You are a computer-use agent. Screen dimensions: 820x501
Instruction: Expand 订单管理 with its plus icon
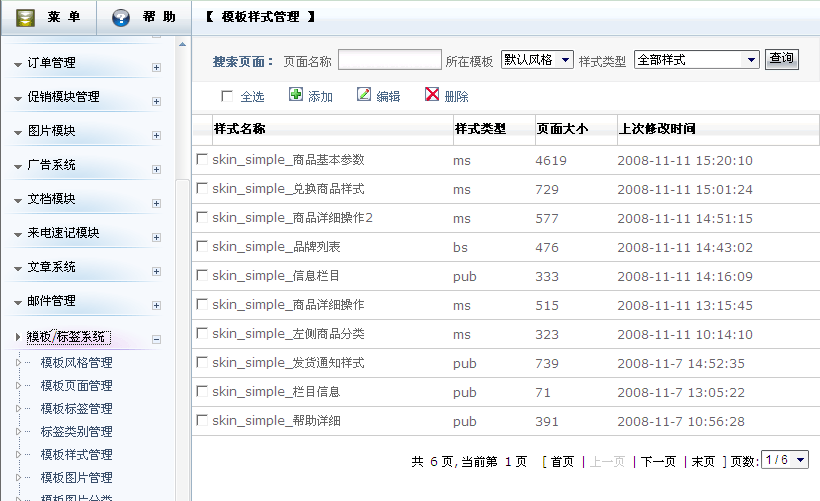[x=156, y=67]
